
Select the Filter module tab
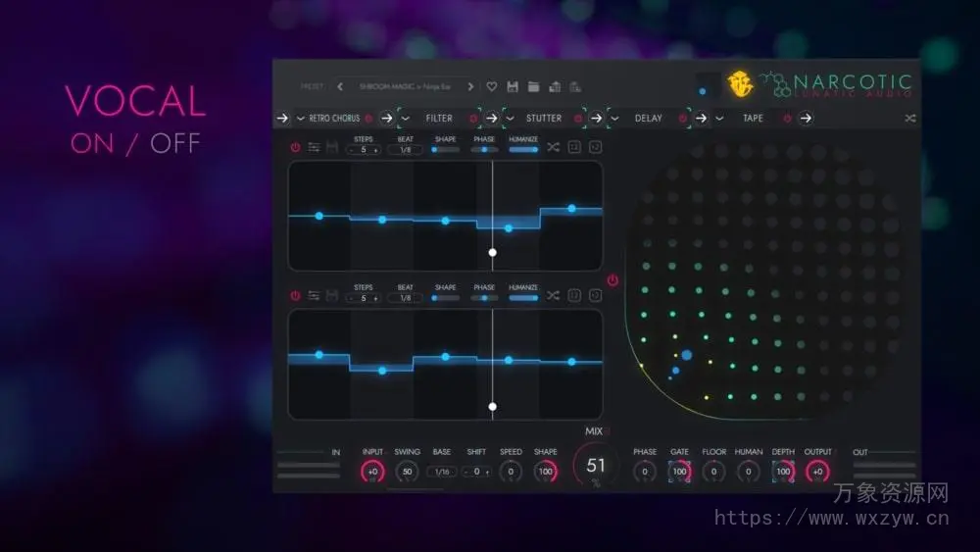[439, 119]
